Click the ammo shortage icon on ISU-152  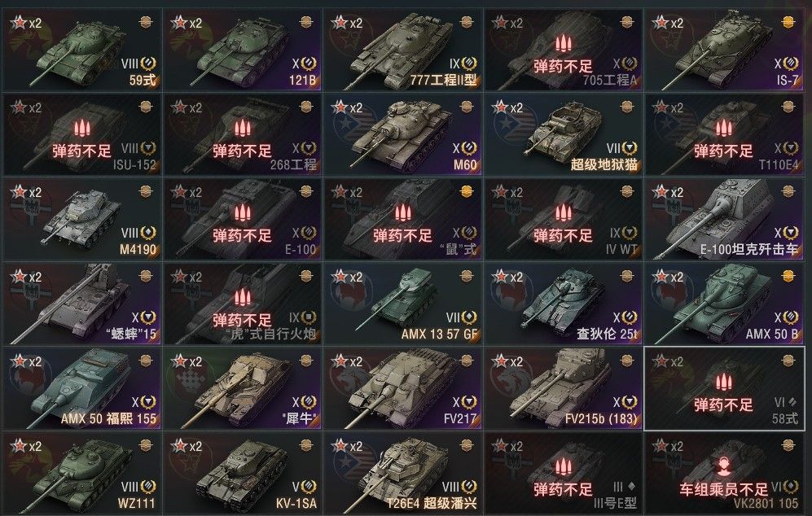tap(81, 129)
